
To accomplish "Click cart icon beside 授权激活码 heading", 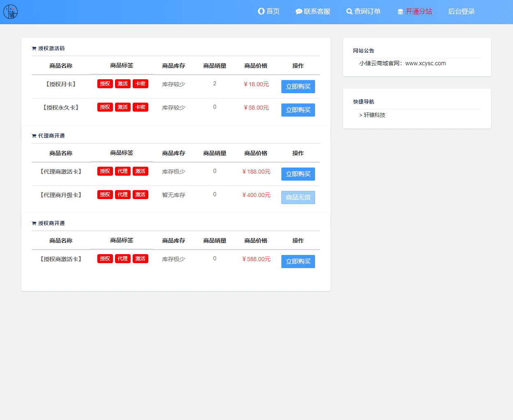I will (x=34, y=48).
